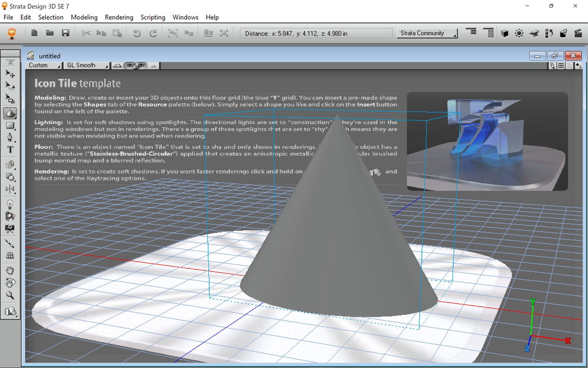This screenshot has width=588, height=368.
Task: Open the GL Smooth display mode dropdown
Action: click(x=86, y=65)
